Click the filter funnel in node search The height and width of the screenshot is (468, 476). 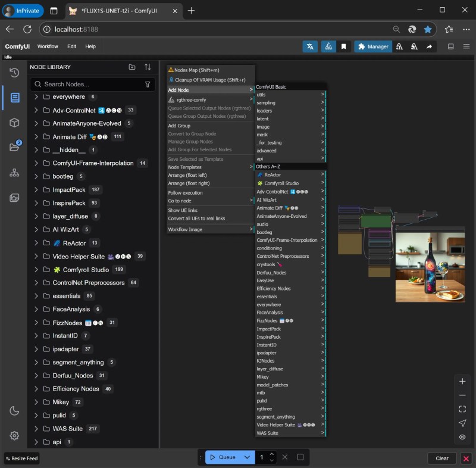pos(148,85)
